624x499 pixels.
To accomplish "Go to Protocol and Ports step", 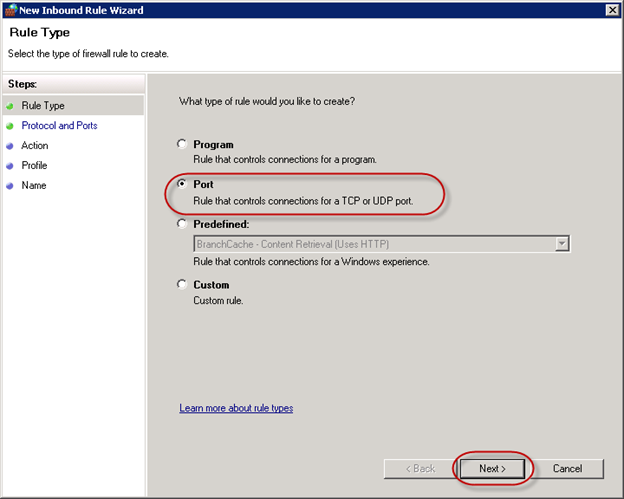I will pos(59,125).
